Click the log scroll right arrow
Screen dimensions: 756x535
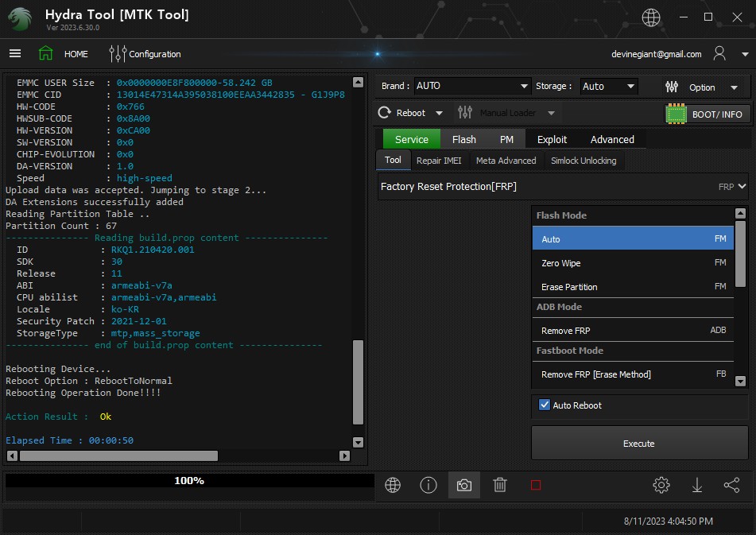344,456
